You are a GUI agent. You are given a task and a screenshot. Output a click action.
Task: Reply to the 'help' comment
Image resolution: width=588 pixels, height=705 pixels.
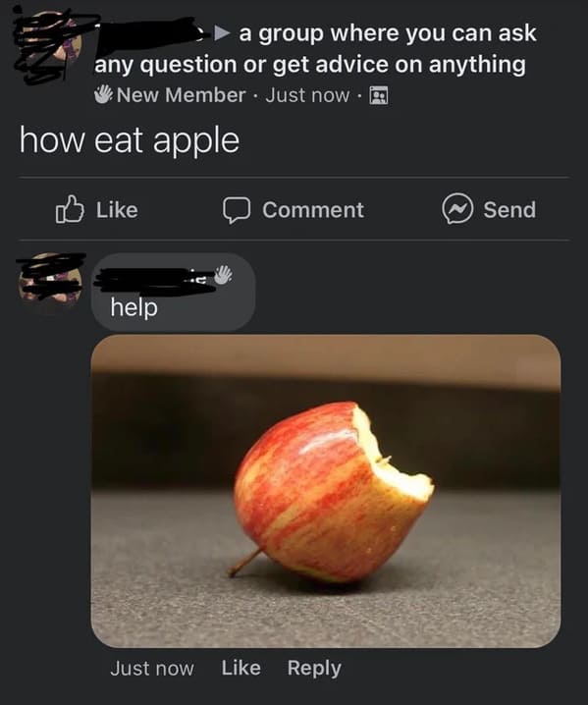click(x=314, y=669)
